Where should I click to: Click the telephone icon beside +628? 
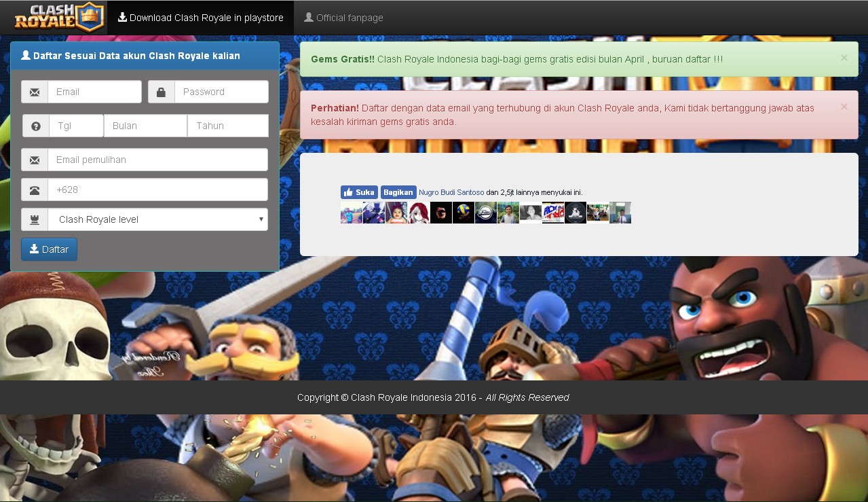coord(35,190)
